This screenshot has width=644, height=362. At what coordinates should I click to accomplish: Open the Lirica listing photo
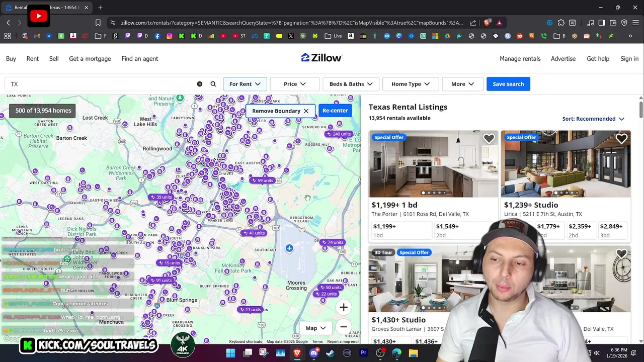566,164
